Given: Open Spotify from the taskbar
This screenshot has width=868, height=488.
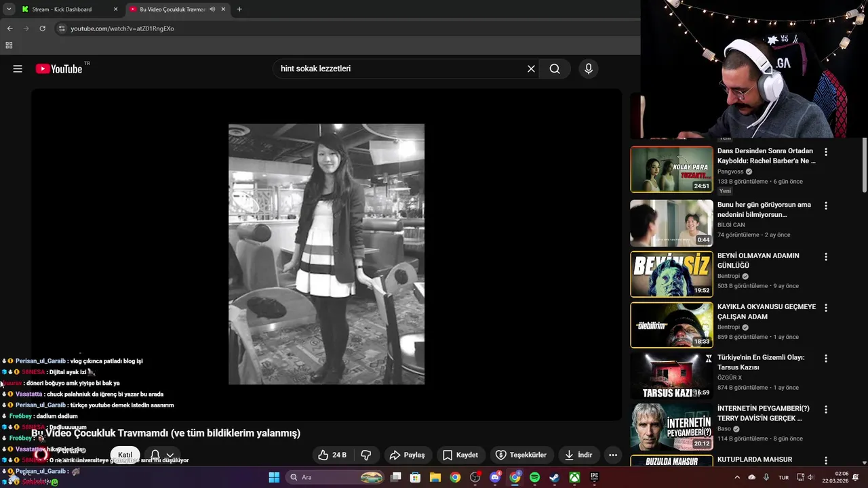Looking at the screenshot, I should click(x=534, y=477).
